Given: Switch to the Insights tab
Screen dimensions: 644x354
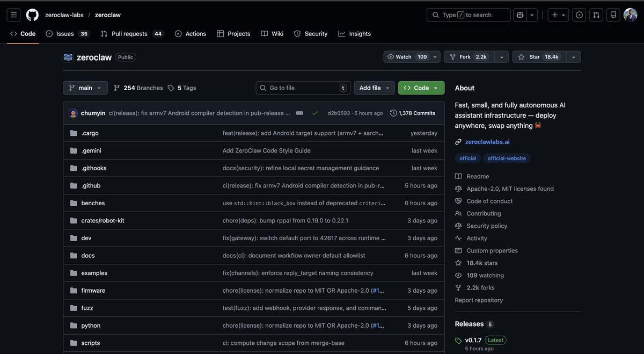Looking at the screenshot, I should click(x=355, y=34).
